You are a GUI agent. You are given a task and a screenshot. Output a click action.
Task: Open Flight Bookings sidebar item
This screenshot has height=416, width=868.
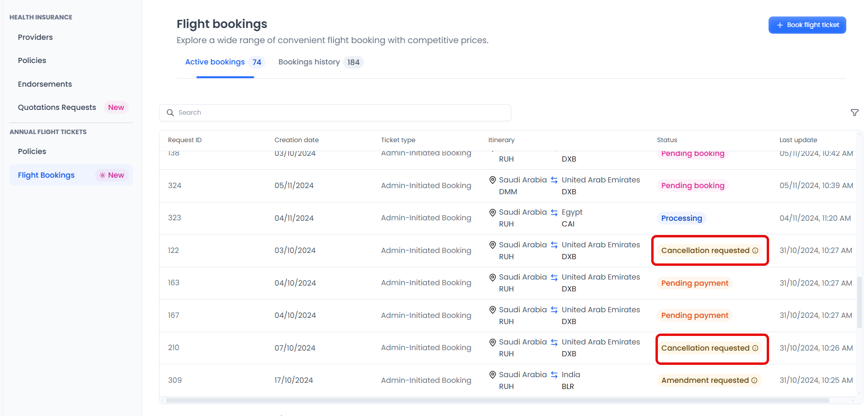46,175
